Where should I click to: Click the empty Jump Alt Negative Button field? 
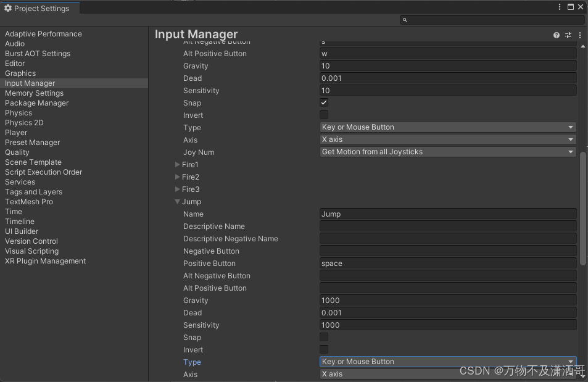pyautogui.click(x=448, y=276)
